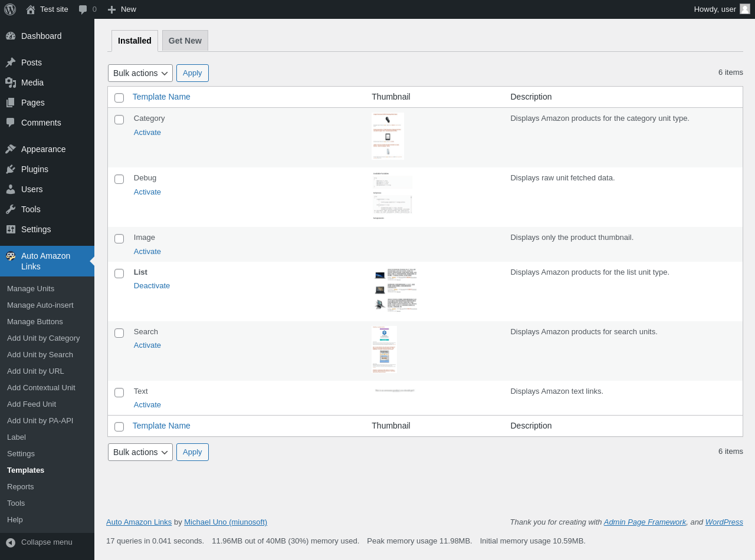
Task: Click the Tools wrench icon
Action: coord(11,209)
